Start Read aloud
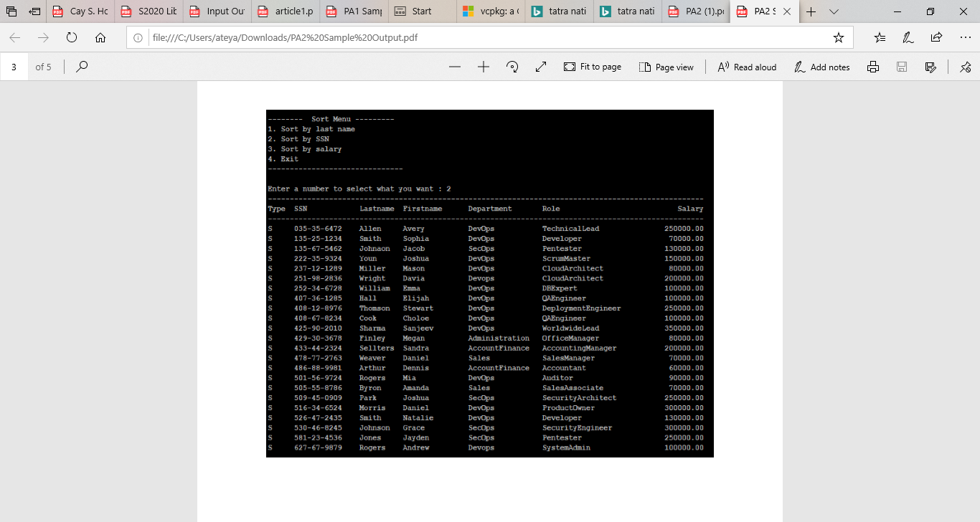The height and width of the screenshot is (522, 980). tap(747, 67)
